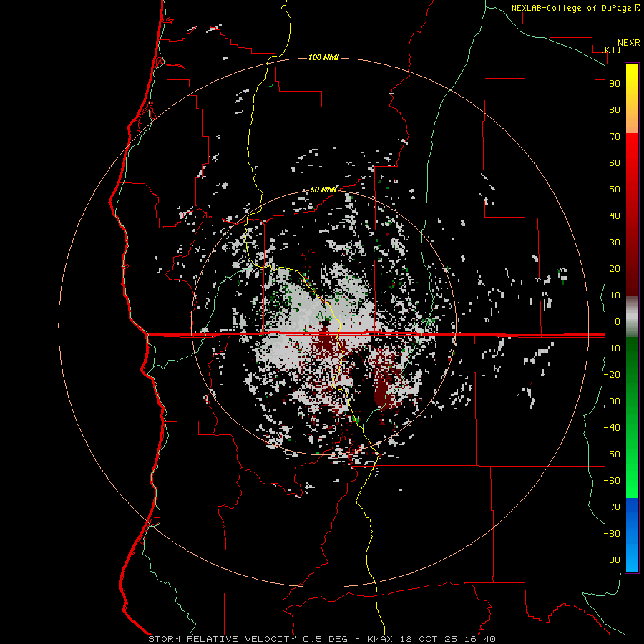Click the blue bottom segment of color bar
Image resolution: width=644 pixels, height=644 pixels.
632,535
